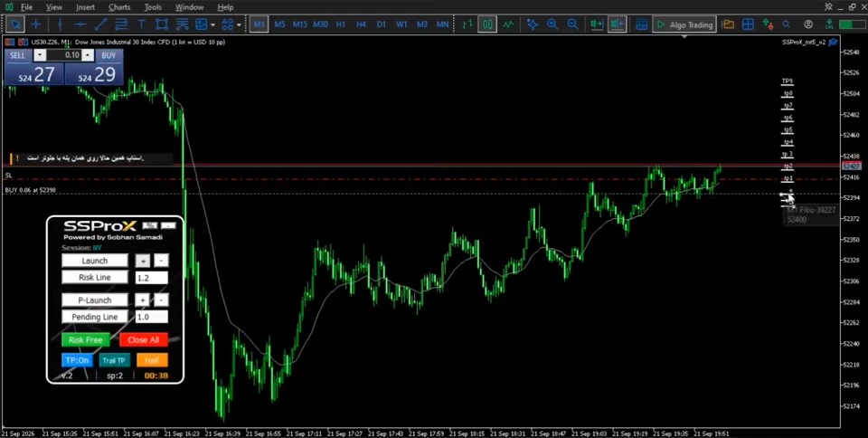Click the green connection status bar

852,24
